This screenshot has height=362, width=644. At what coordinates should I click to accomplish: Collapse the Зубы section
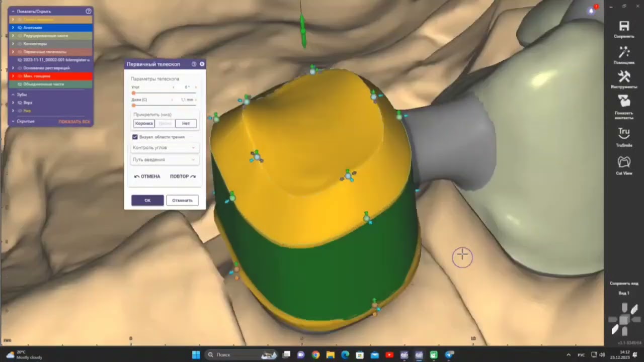(13, 95)
